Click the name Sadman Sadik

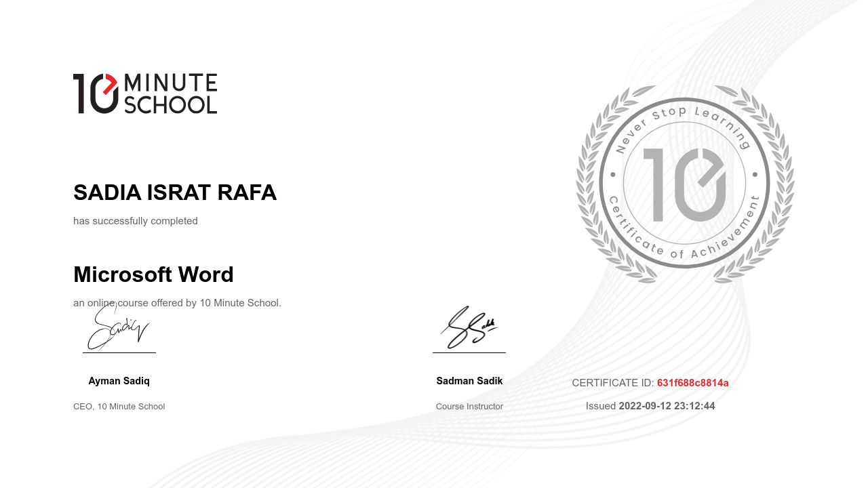point(469,381)
